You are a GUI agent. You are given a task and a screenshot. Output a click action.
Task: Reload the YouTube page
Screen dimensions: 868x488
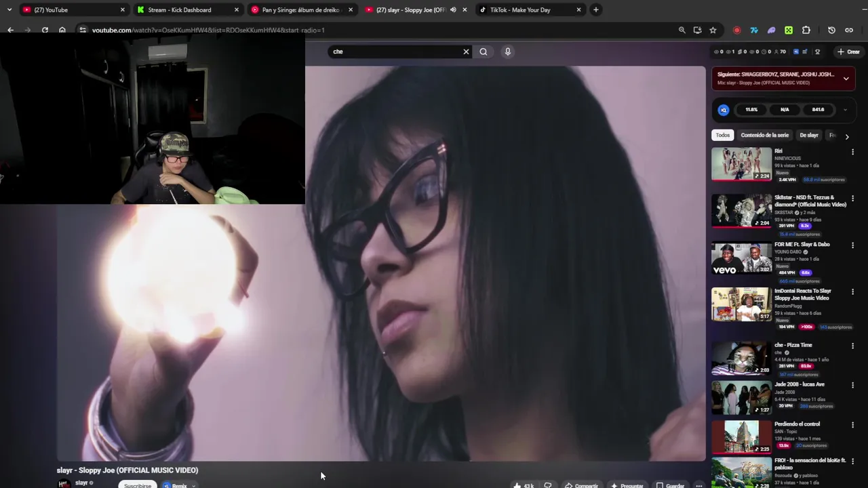pos(45,30)
